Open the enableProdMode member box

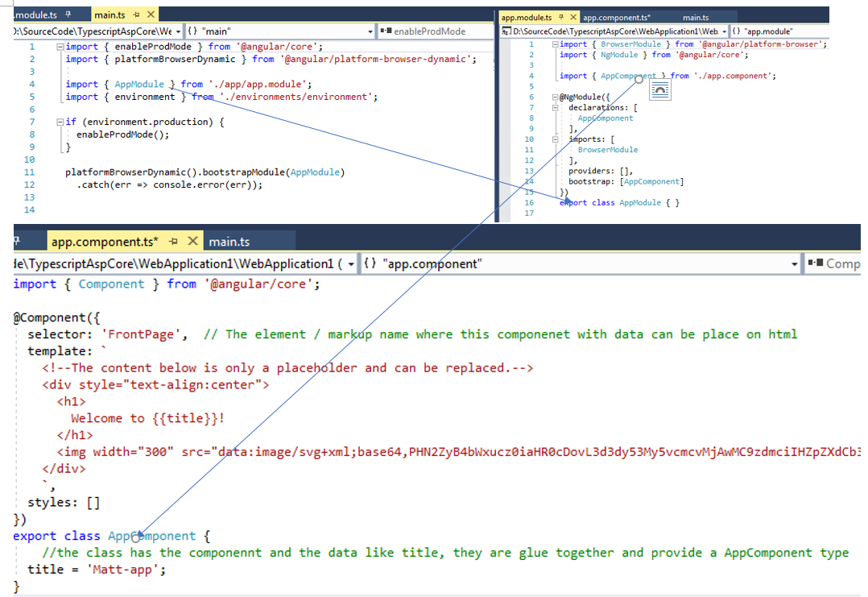coord(435,31)
